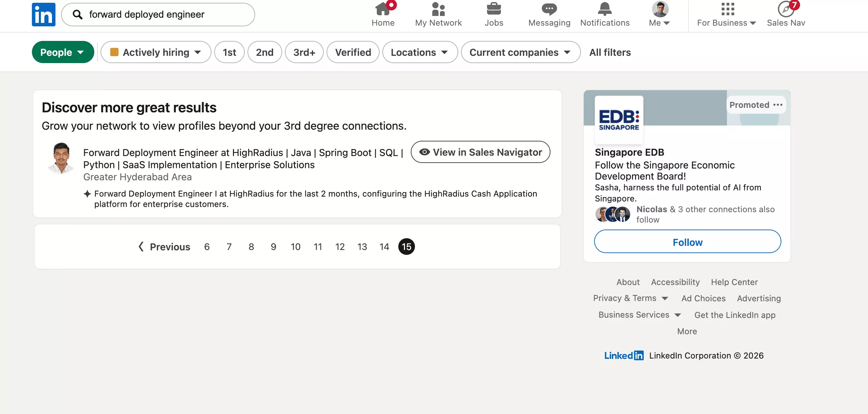Image resolution: width=868 pixels, height=414 pixels.
Task: Go to My Network icon
Action: 438,9
